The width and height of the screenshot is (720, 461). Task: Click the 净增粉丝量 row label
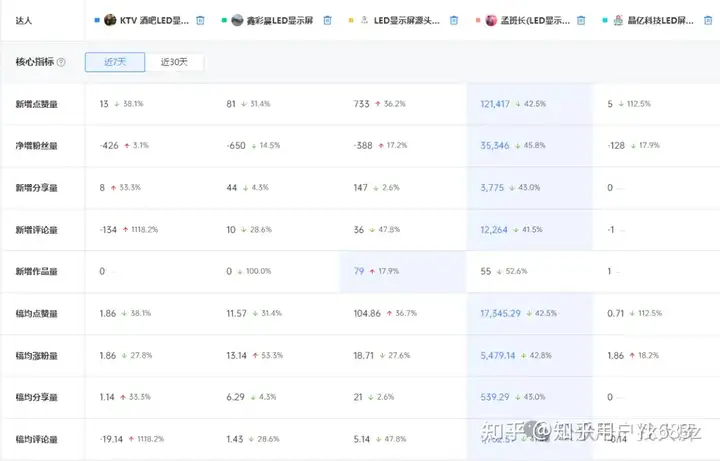point(37,146)
